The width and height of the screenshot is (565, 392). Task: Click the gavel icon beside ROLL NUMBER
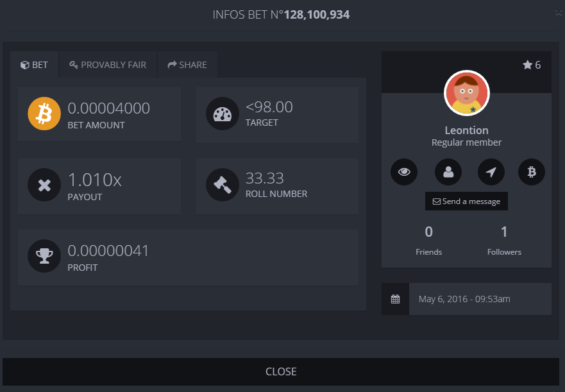tap(223, 185)
